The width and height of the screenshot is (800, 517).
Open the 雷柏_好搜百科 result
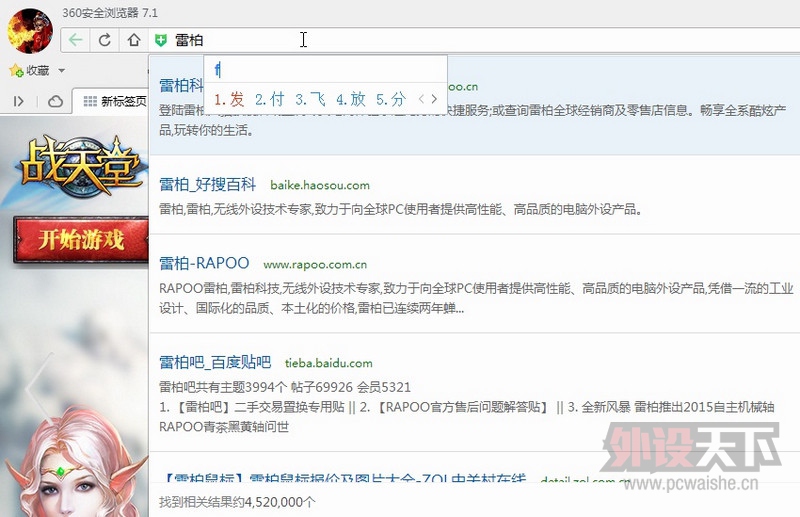[208, 184]
